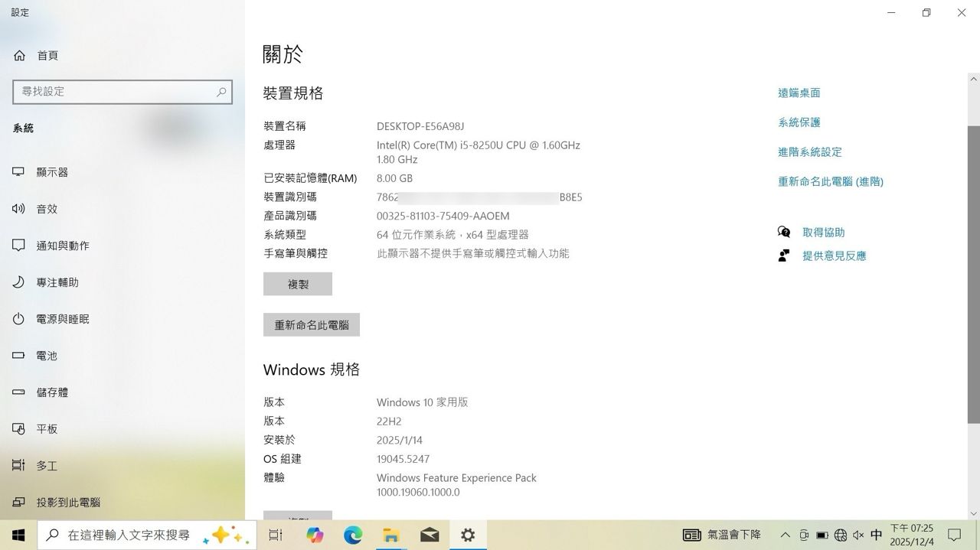Click the 複製 button under device specs
980x550 pixels.
click(x=298, y=284)
